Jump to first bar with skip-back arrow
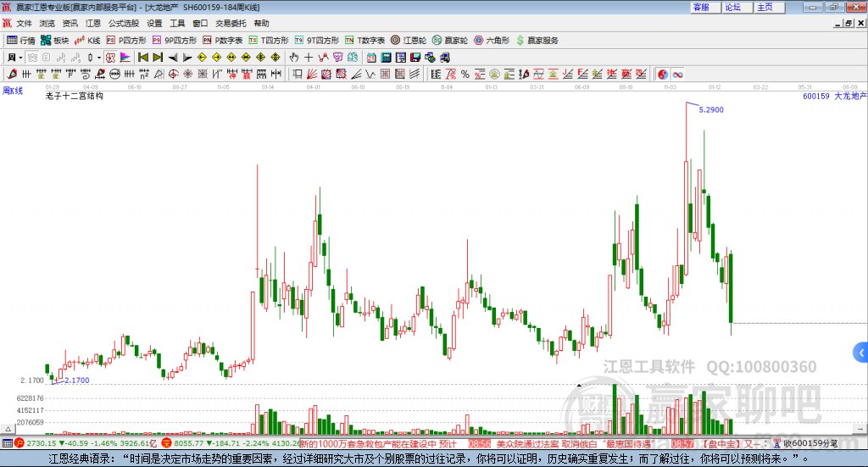 pyautogui.click(x=143, y=58)
